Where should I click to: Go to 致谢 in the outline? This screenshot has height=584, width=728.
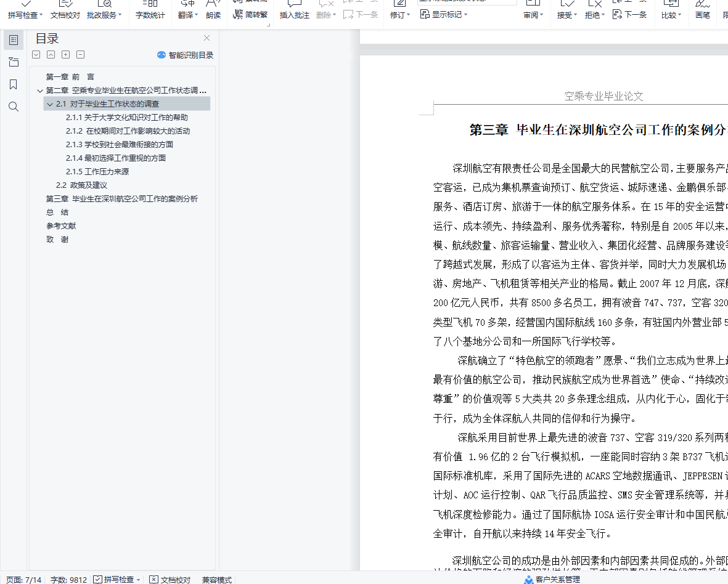pyautogui.click(x=57, y=240)
